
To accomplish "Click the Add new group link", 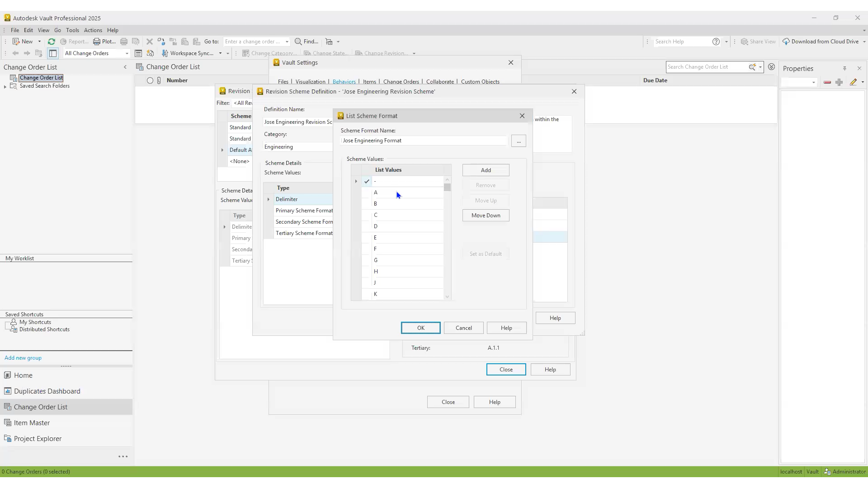I will click(23, 358).
